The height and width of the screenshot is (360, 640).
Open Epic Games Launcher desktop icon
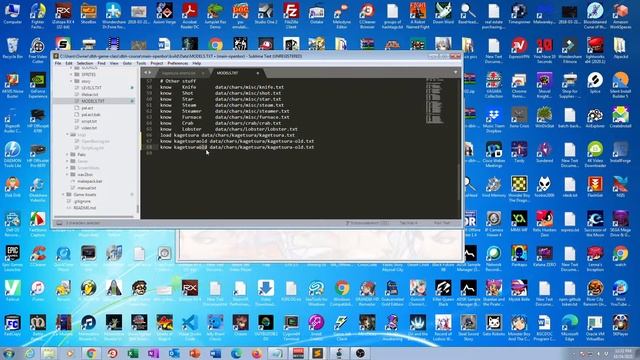13,258
